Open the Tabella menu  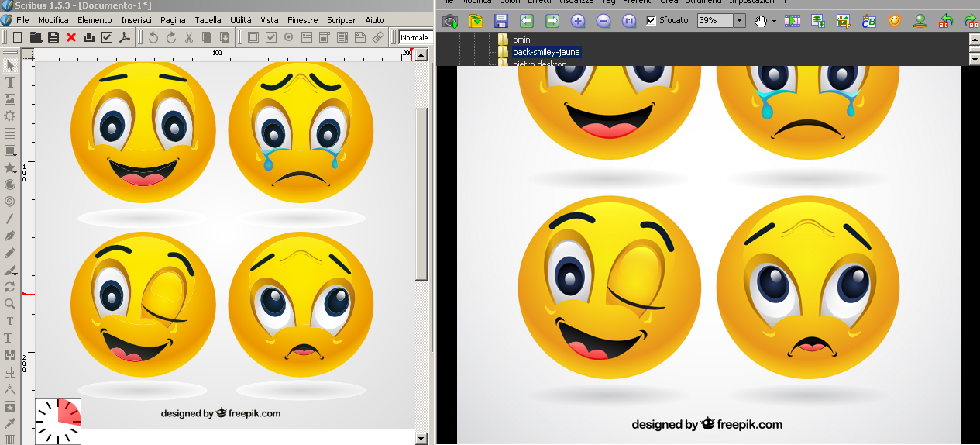click(208, 20)
